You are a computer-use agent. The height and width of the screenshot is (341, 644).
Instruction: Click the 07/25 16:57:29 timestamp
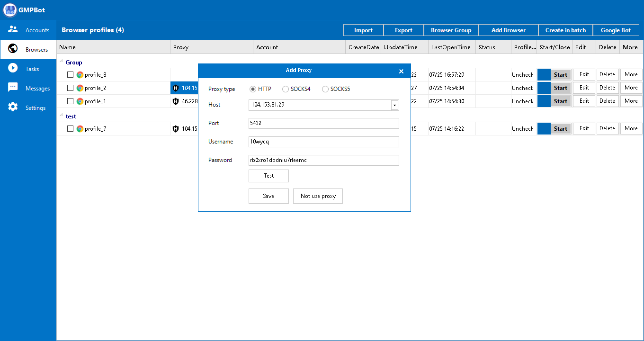click(447, 75)
